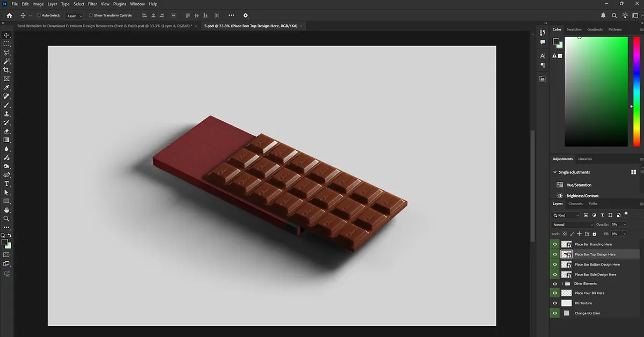Hide the Place Box Side Design Here layer

coord(555,274)
